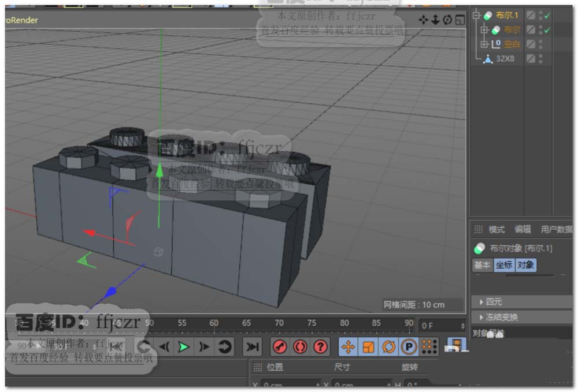Open the 模式 menu in attributes panel

497,229
